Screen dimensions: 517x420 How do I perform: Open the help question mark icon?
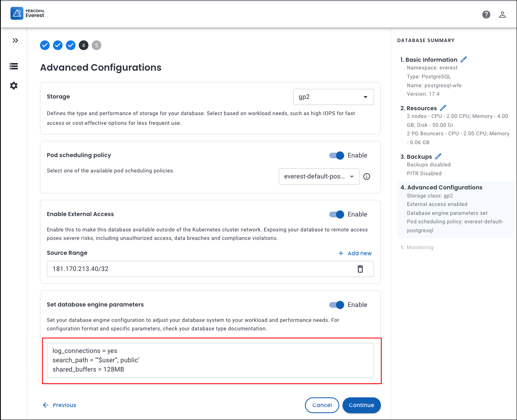[486, 15]
